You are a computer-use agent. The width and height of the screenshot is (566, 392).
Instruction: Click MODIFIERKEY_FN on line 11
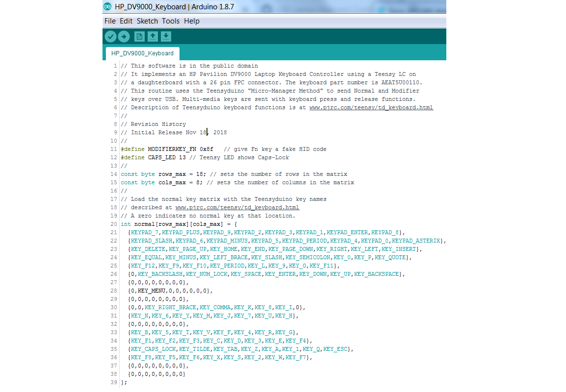[172, 149]
